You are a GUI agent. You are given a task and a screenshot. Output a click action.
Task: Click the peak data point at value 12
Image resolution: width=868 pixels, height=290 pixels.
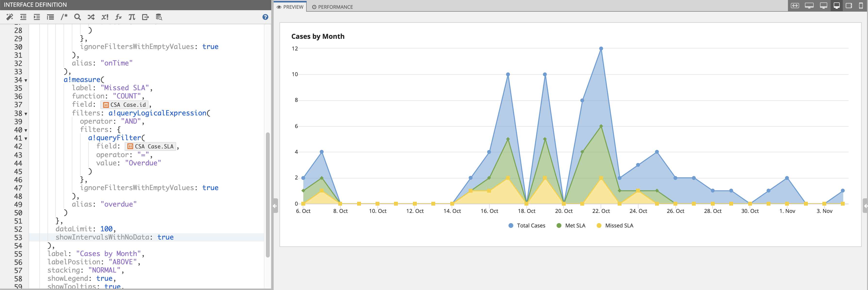(601, 48)
